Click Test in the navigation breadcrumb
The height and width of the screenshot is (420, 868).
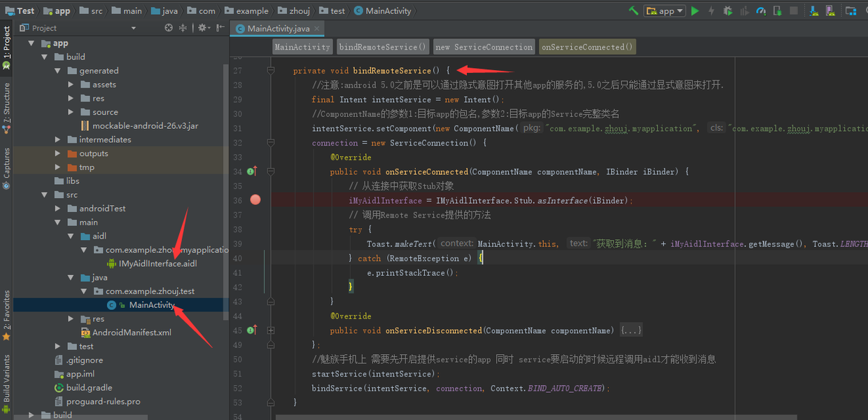20,10
